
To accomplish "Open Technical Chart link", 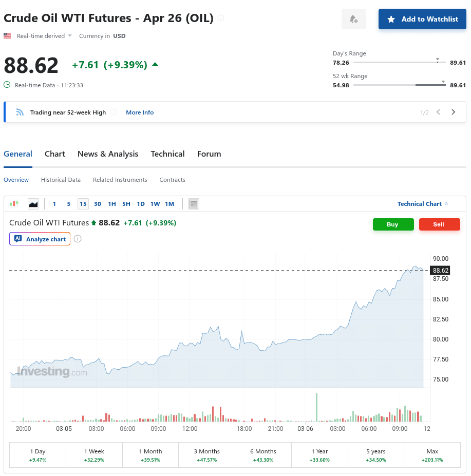I will tap(422, 204).
